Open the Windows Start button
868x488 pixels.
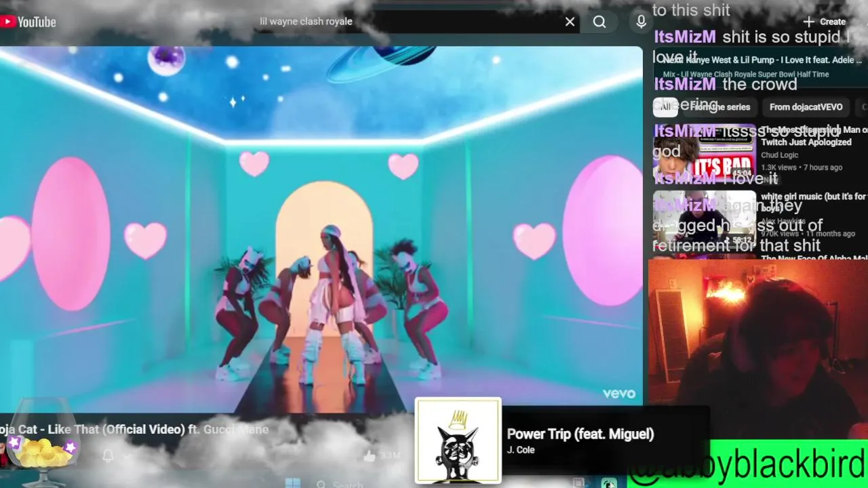click(292, 484)
